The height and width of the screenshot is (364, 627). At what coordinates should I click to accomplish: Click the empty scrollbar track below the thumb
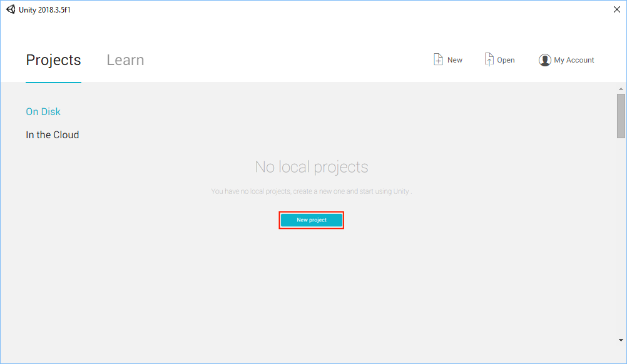[621, 238]
